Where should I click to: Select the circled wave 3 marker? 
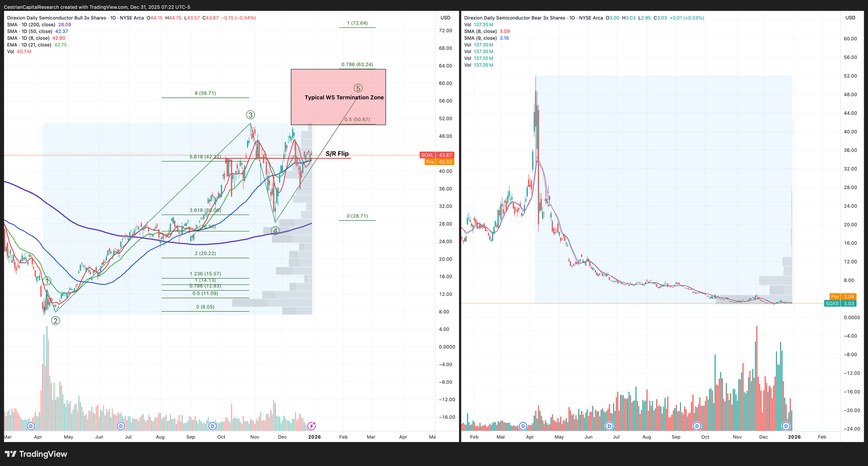click(250, 115)
